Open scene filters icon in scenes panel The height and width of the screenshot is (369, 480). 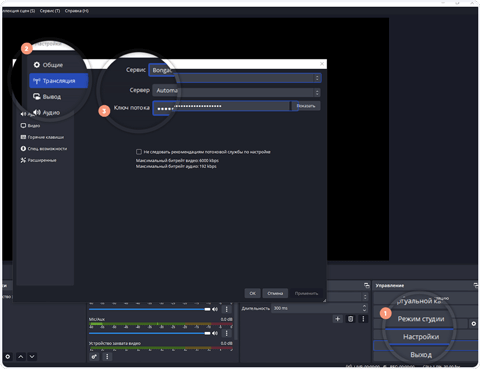(8, 357)
